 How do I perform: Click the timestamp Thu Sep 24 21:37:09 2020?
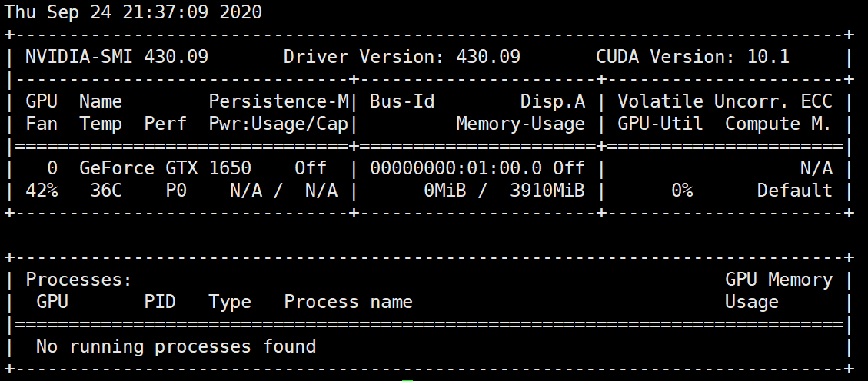coord(133,12)
